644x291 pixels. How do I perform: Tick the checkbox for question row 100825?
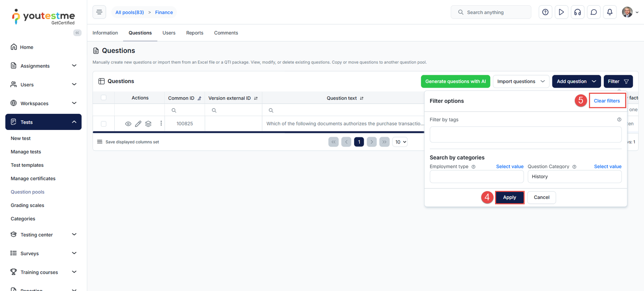[x=103, y=124]
